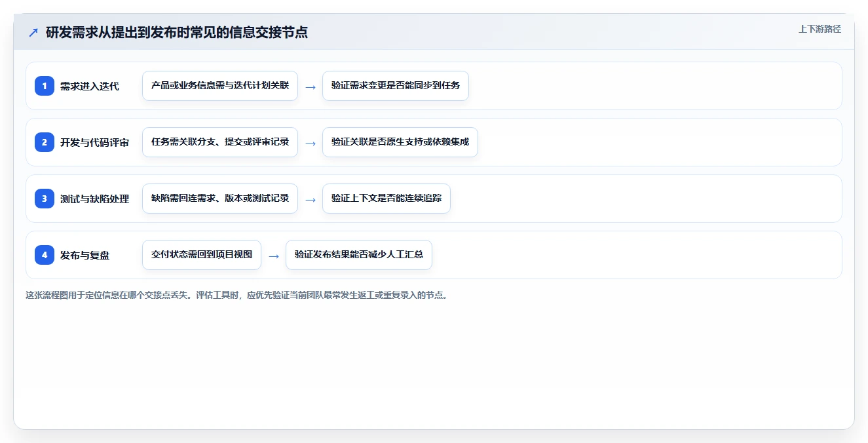Click the arrow in the 发布与复盘 row
Viewport: 868px width, 443px height.
[x=274, y=256]
